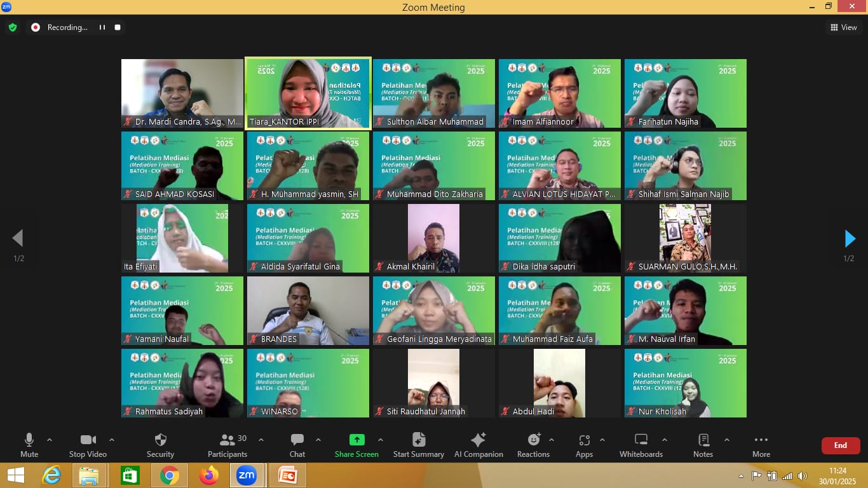Mute the microphone
868x488 pixels.
click(x=29, y=445)
